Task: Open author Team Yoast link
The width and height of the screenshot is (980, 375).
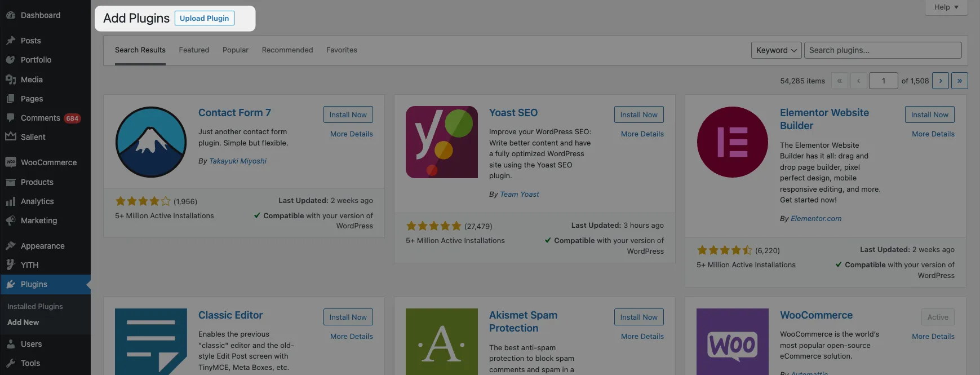Action: pyautogui.click(x=520, y=195)
